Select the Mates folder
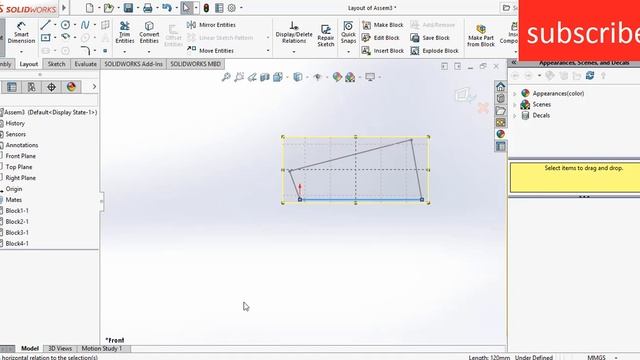Viewport: 640px width, 360px height. coord(13,200)
